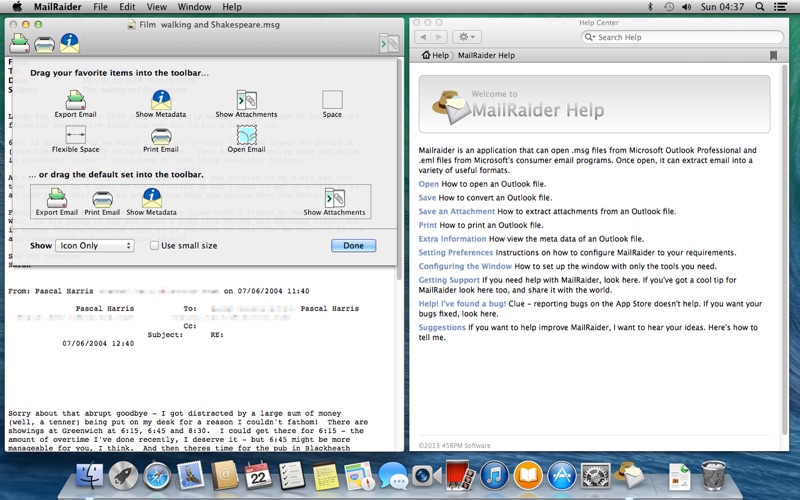
Task: Select the Flexible Space item in palette
Action: point(76,139)
